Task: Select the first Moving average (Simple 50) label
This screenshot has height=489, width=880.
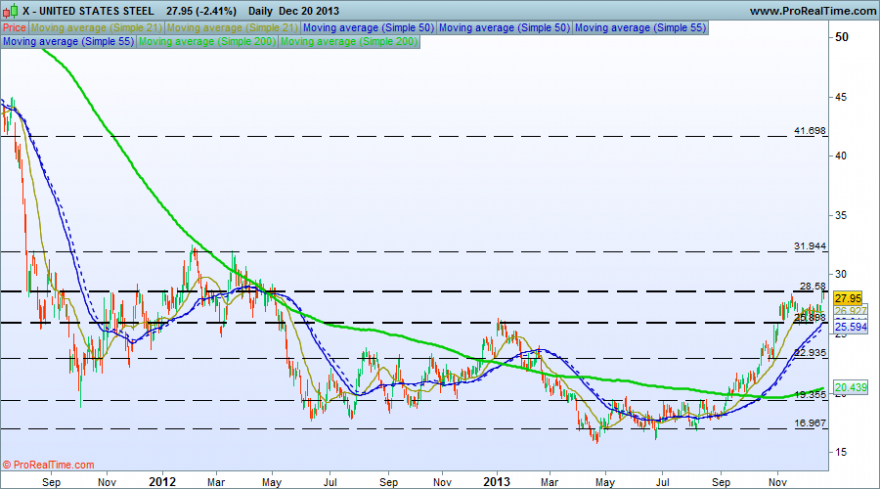Action: [x=368, y=28]
